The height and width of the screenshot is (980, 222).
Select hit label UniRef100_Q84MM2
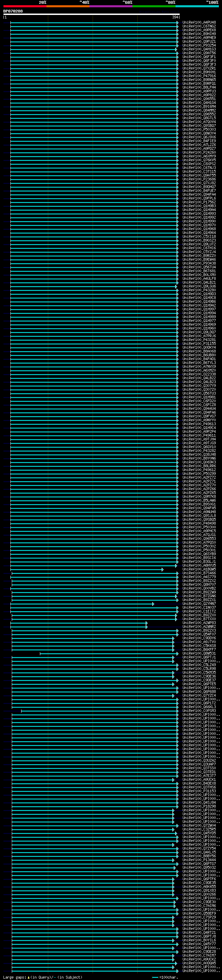(x=199, y=110)
